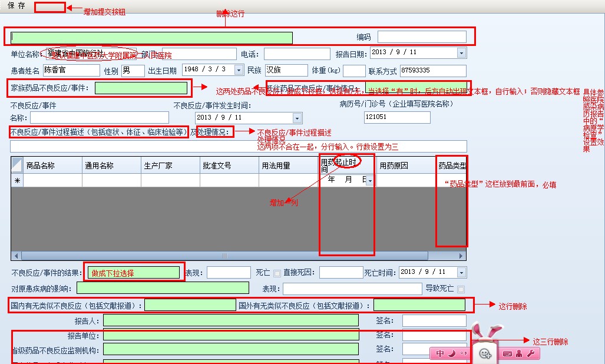Image resolution: width=605 pixels, height=364 pixels.
Task: Focus the 签名 field in 报告人 row
Action: (x=434, y=320)
